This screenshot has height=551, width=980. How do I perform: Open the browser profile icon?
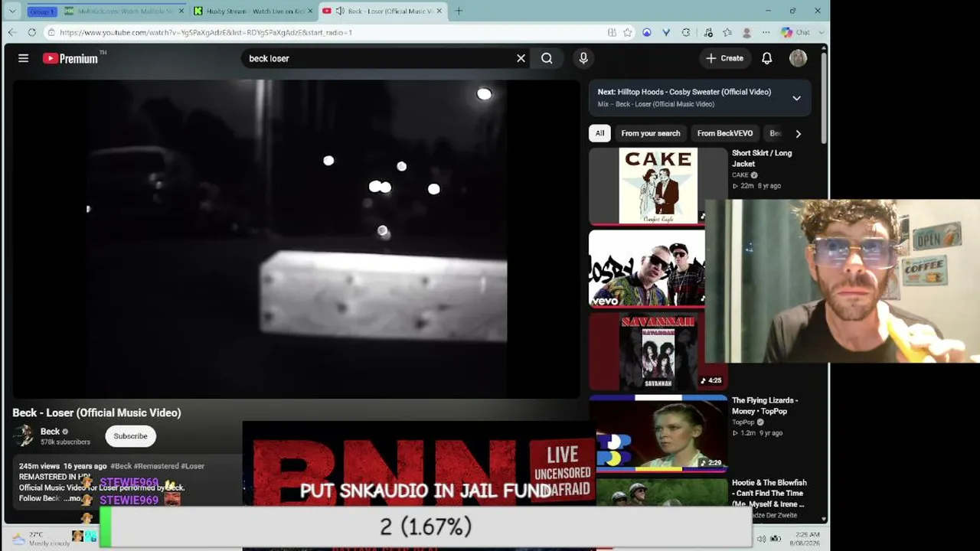click(x=746, y=32)
